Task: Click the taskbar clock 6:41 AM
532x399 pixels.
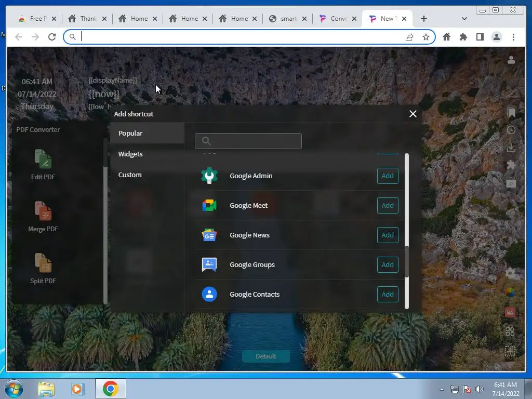Action: (x=505, y=385)
